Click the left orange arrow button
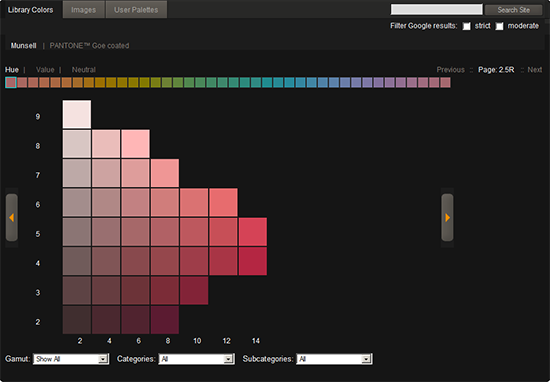The width and height of the screenshot is (550, 382). click(x=12, y=217)
